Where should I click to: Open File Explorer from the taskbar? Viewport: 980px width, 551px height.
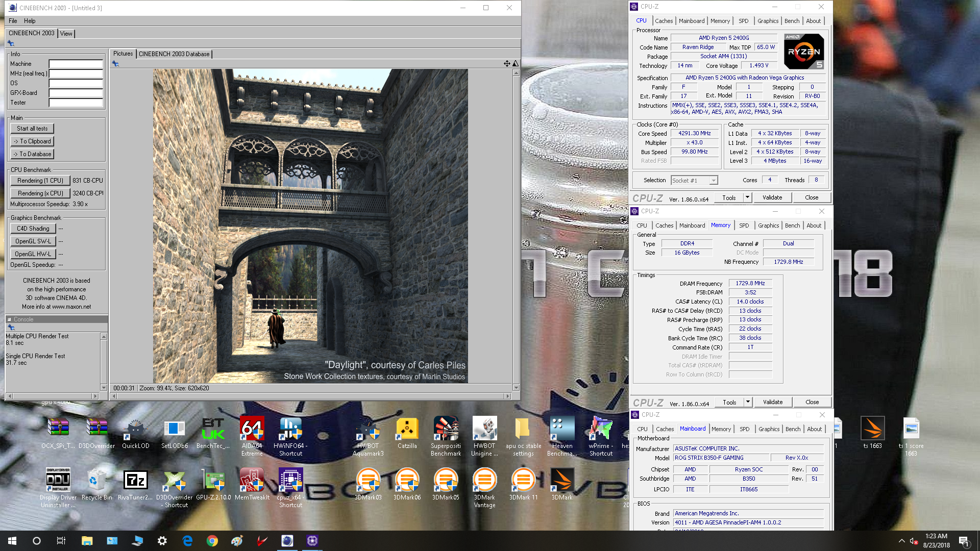click(x=87, y=541)
